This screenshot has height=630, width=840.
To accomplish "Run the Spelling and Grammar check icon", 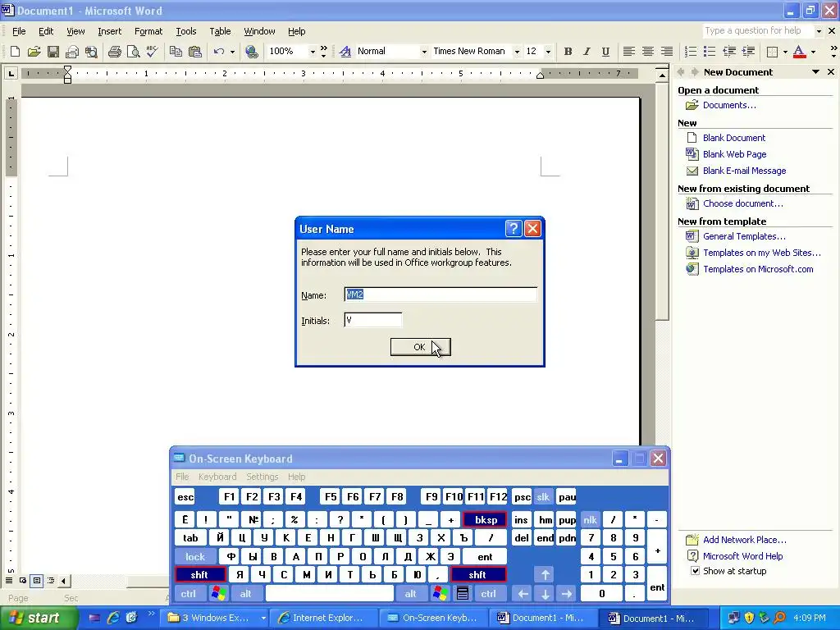I will tap(152, 52).
